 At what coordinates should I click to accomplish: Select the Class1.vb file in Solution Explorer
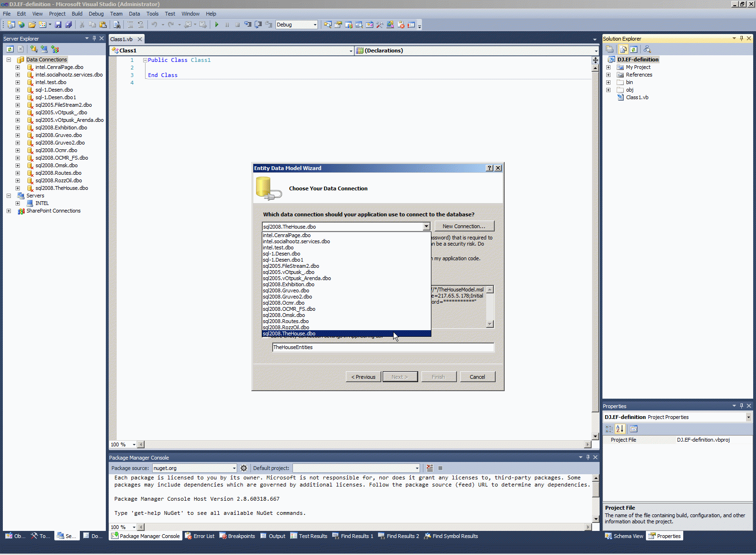pos(637,97)
